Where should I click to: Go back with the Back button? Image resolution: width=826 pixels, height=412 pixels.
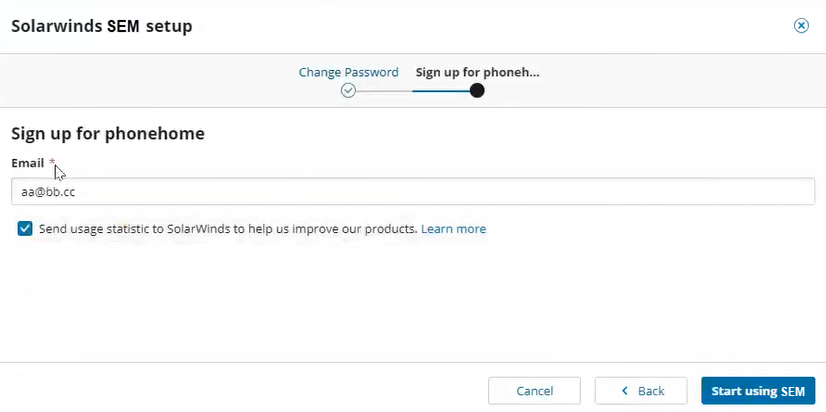641,391
